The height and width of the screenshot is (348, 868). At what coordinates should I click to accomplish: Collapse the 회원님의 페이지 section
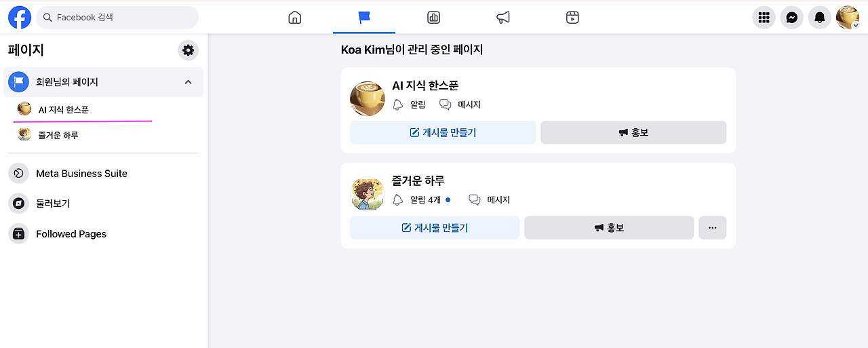click(189, 82)
